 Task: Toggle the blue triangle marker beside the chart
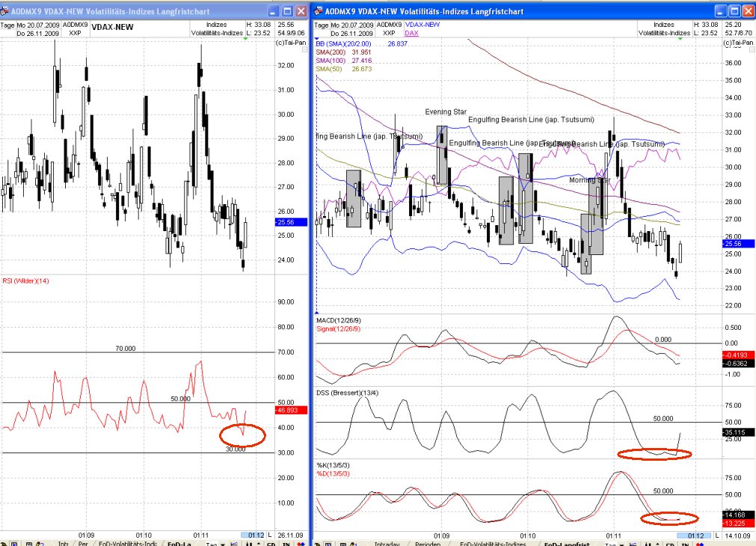point(317,38)
